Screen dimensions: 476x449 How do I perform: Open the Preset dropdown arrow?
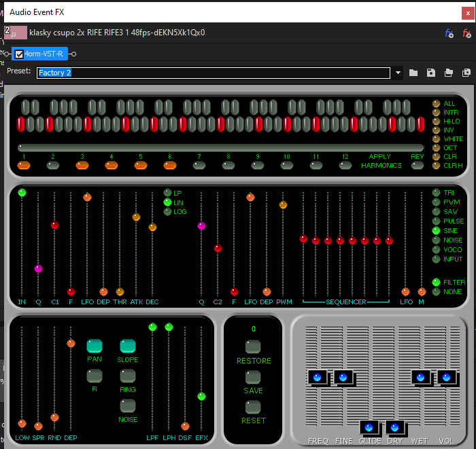coord(398,73)
